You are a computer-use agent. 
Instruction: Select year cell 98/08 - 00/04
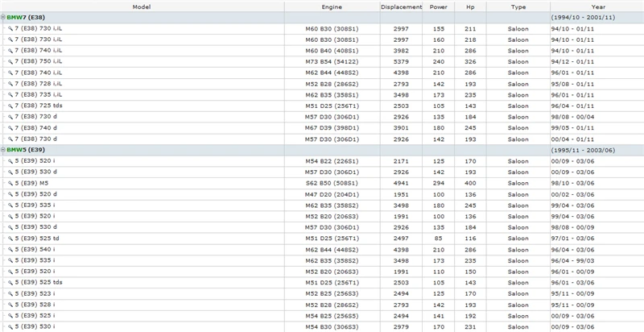tap(572, 117)
